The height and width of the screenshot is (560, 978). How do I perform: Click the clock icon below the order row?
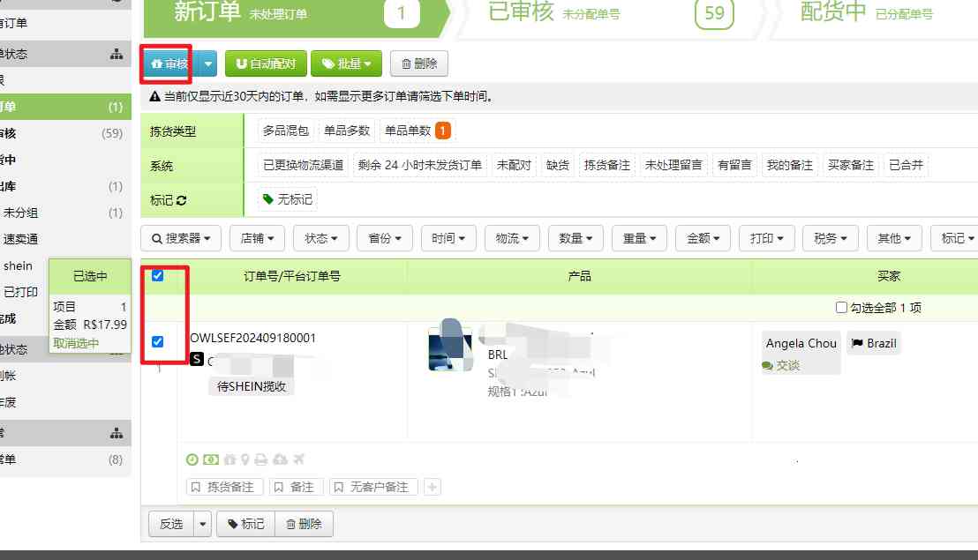click(192, 459)
